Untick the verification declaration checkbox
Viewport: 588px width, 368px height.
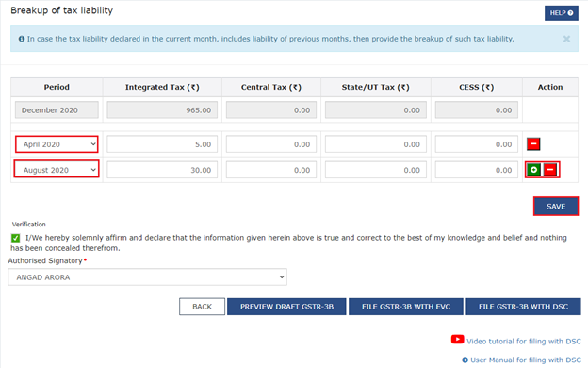click(15, 238)
